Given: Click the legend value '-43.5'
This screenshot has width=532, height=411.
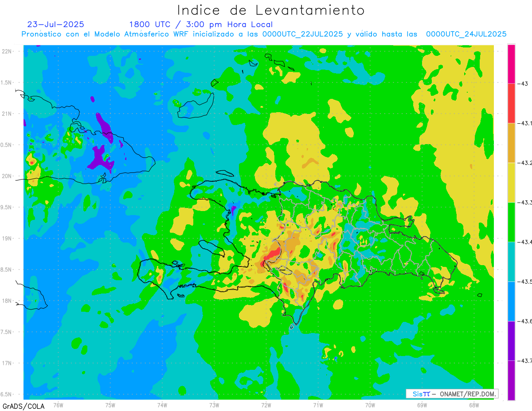Looking at the screenshot, I should [525, 282].
